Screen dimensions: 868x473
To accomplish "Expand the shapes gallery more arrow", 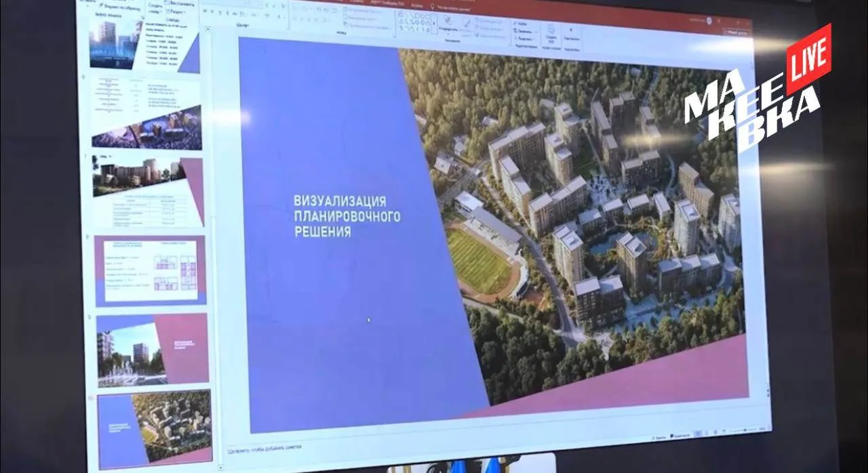I will coord(435,23).
